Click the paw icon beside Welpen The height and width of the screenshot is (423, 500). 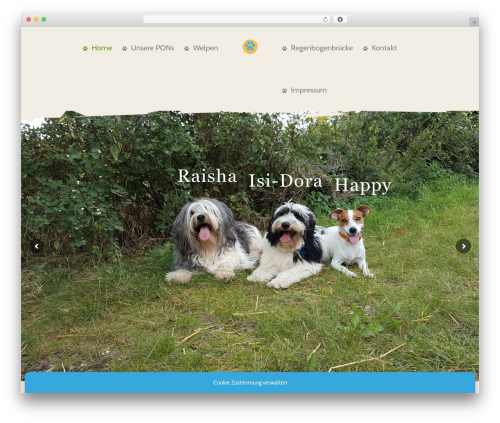pyautogui.click(x=186, y=48)
